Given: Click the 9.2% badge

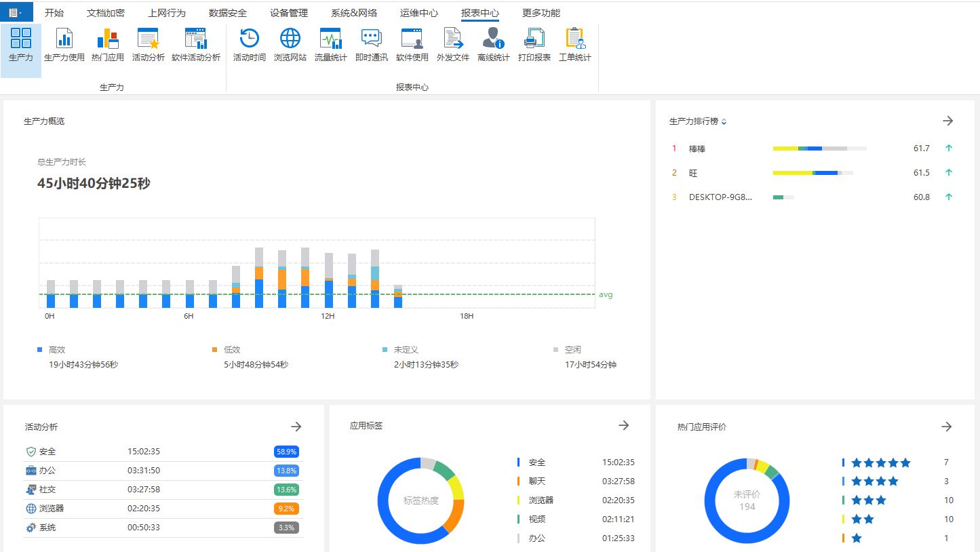Looking at the screenshot, I should tap(287, 509).
